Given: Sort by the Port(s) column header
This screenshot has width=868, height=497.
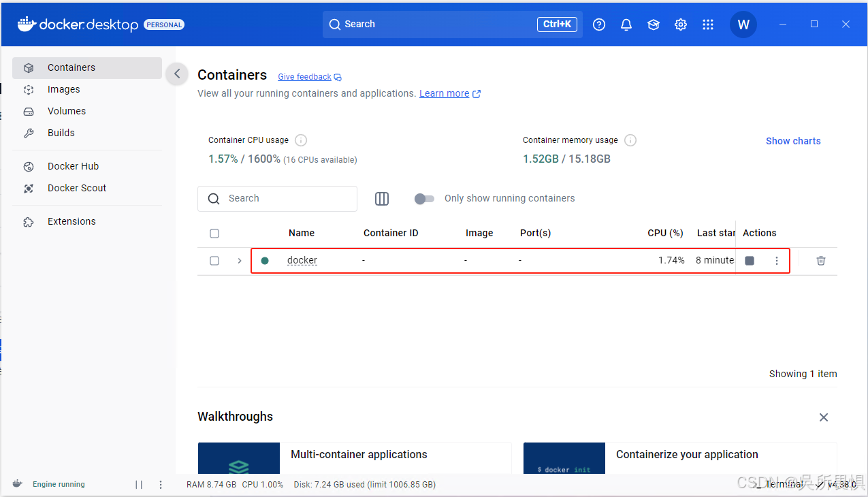Looking at the screenshot, I should point(535,234).
